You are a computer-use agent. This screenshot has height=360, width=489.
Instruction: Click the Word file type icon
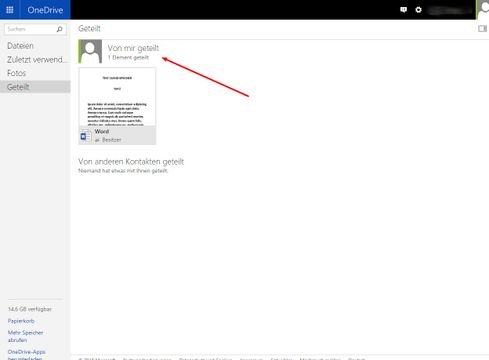click(85, 136)
